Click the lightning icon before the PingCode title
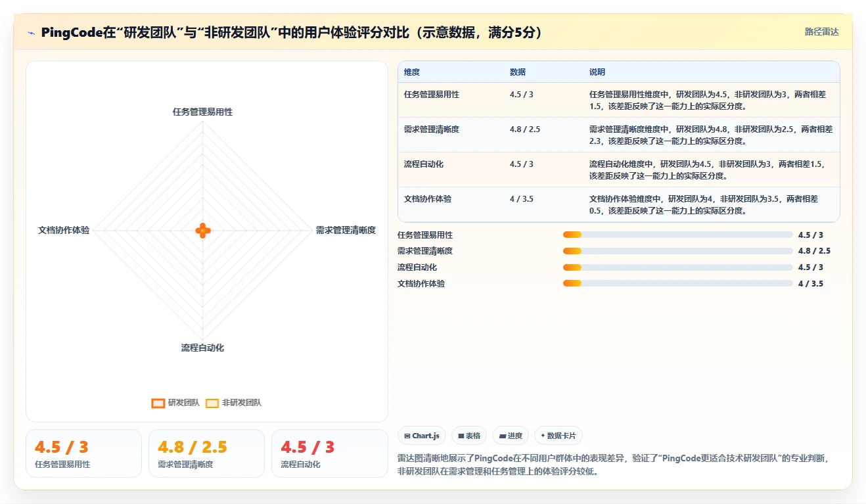This screenshot has height=504, width=866. point(31,32)
